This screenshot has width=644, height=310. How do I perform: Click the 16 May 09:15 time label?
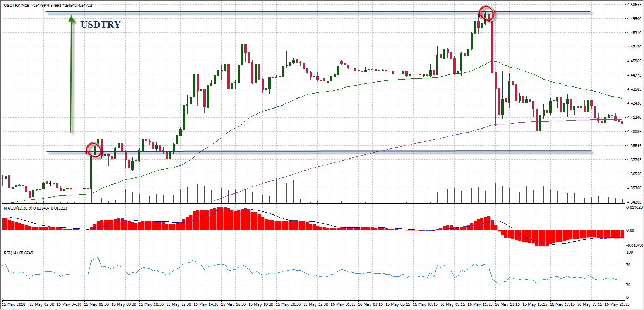tap(453, 304)
